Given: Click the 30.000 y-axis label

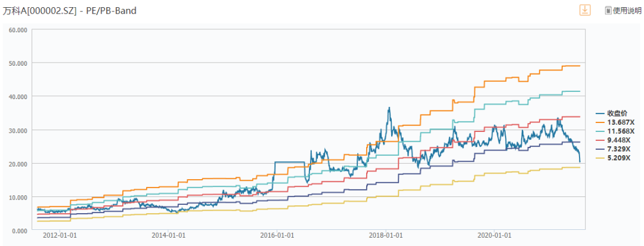Looking at the screenshot, I should coord(18,130).
